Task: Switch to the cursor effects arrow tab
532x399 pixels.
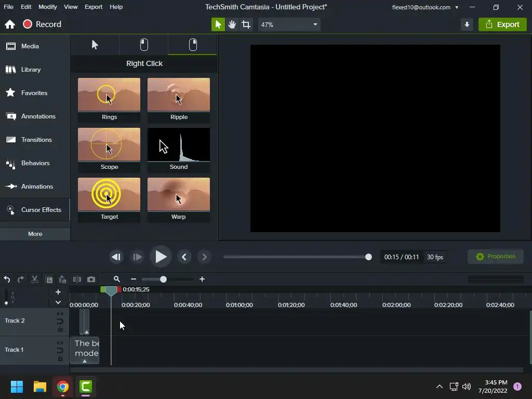Action: pos(95,45)
